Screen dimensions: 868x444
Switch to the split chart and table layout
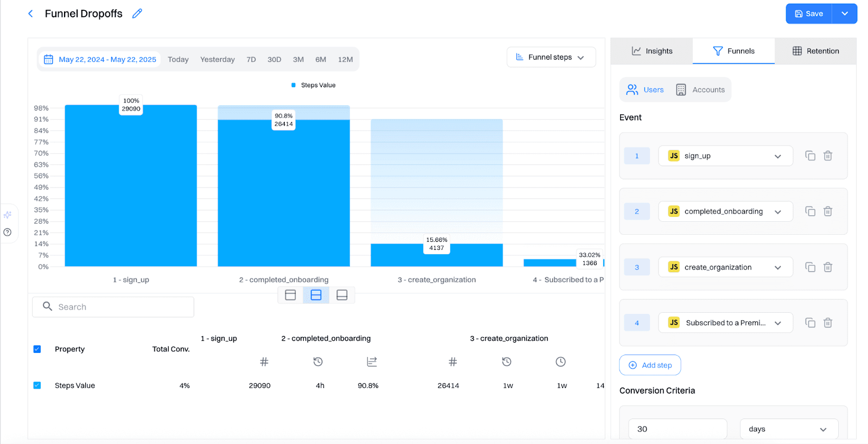coord(316,295)
